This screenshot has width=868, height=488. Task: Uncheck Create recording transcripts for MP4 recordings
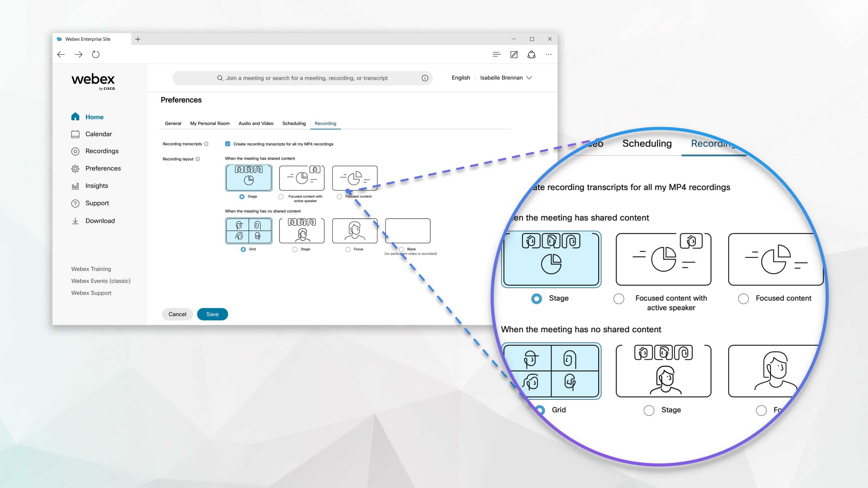228,144
